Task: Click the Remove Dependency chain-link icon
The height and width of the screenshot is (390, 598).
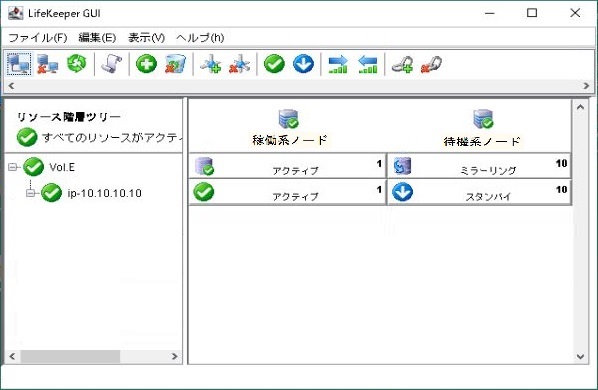Action: (x=431, y=64)
